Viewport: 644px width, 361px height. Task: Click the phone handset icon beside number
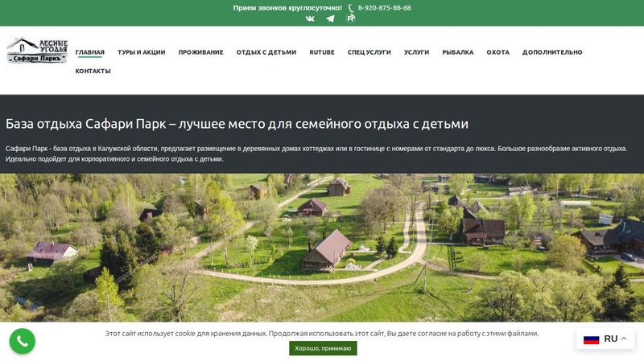pyautogui.click(x=351, y=8)
